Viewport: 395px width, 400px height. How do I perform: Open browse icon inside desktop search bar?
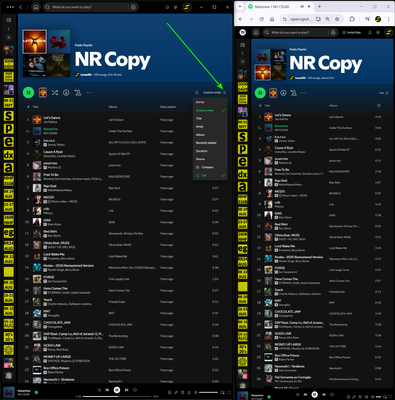pyautogui.click(x=133, y=7)
